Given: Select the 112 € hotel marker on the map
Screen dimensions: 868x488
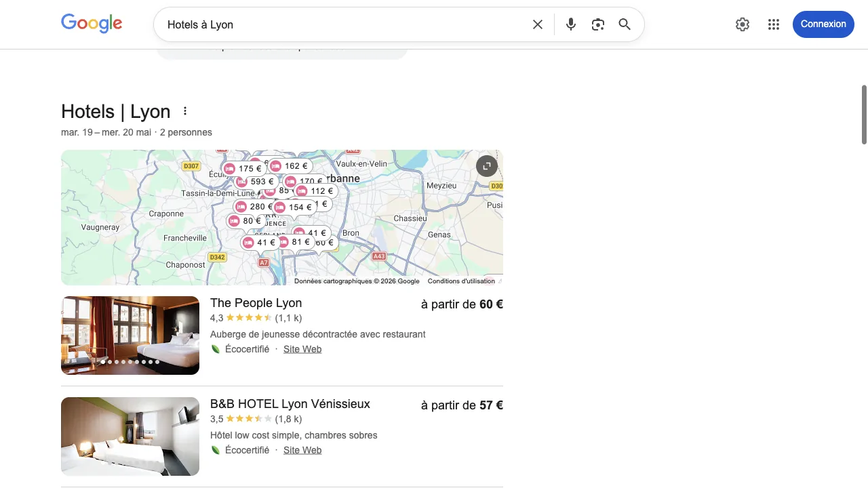Looking at the screenshot, I should 315,191.
